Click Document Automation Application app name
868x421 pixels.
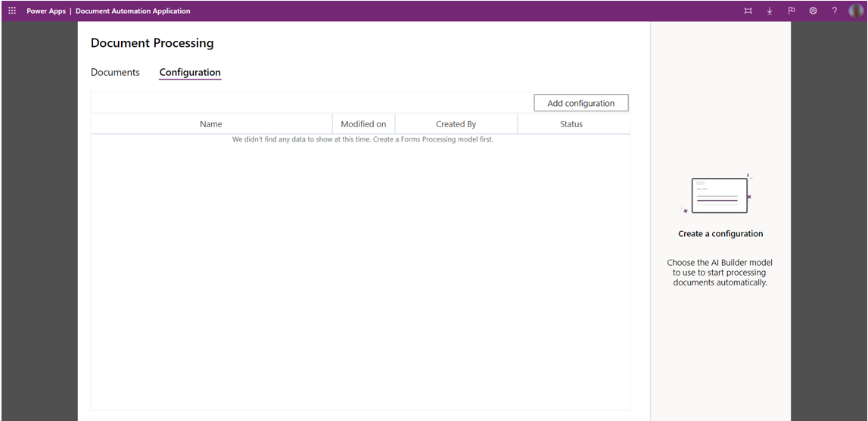[x=133, y=11]
